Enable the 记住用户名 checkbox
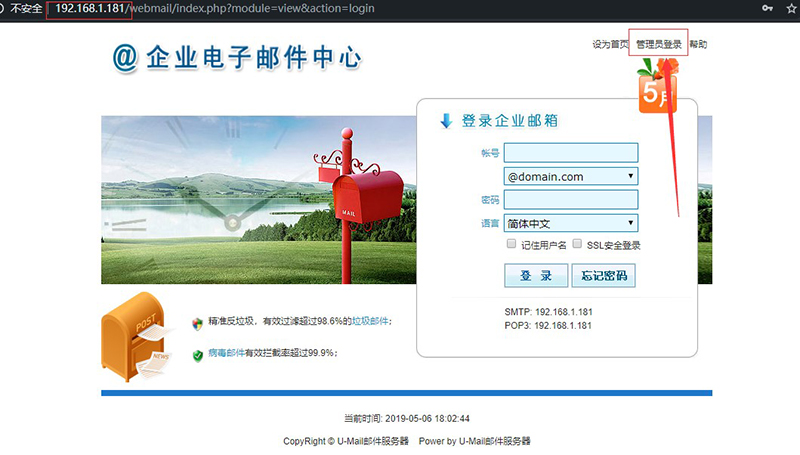The height and width of the screenshot is (455, 800). pos(512,244)
